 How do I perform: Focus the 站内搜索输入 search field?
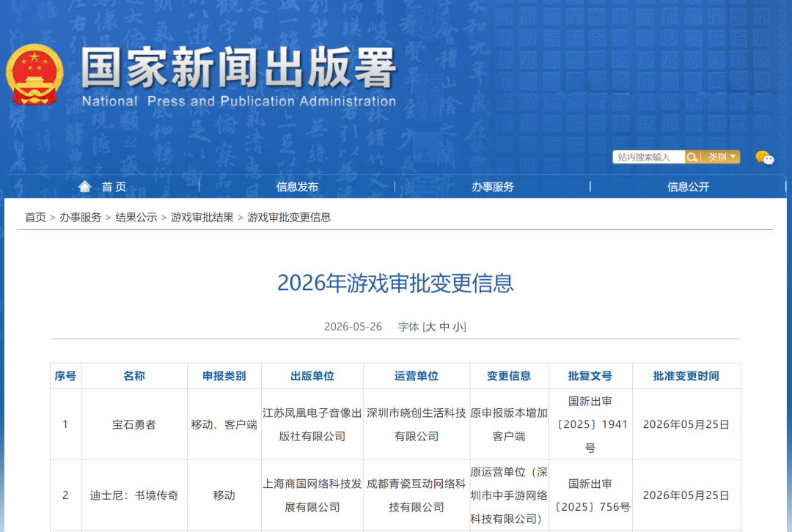coord(648,158)
